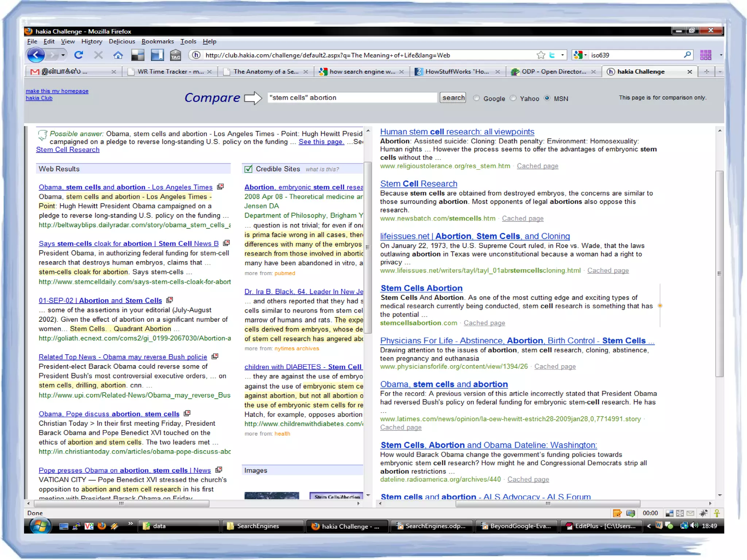Select the Google radio button
747x560 pixels.
click(x=476, y=98)
